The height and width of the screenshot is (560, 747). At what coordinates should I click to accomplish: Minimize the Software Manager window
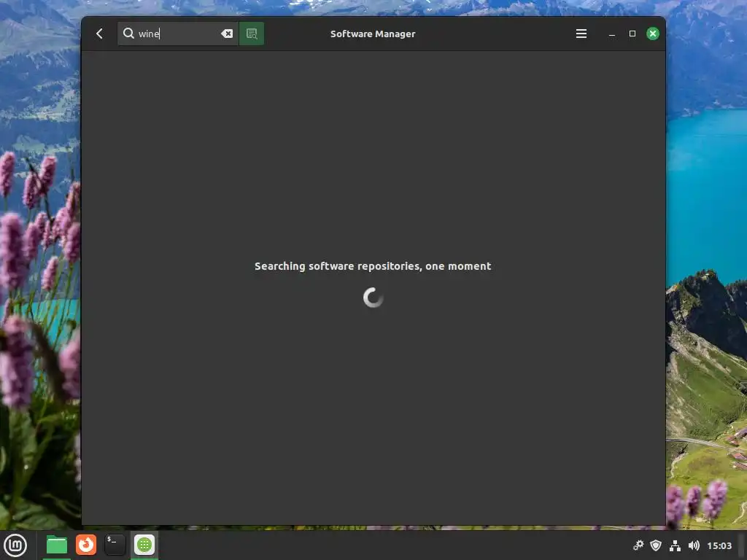(612, 34)
